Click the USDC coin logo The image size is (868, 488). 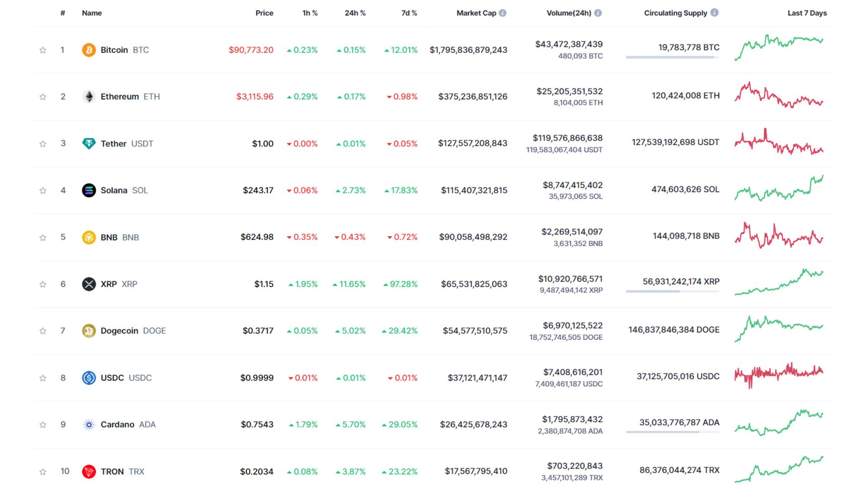tap(89, 378)
